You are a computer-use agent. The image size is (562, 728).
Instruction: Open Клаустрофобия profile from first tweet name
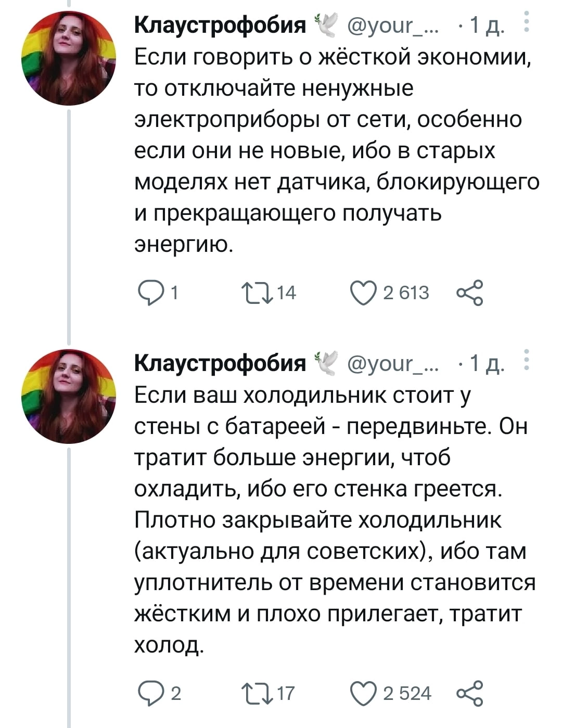click(220, 24)
